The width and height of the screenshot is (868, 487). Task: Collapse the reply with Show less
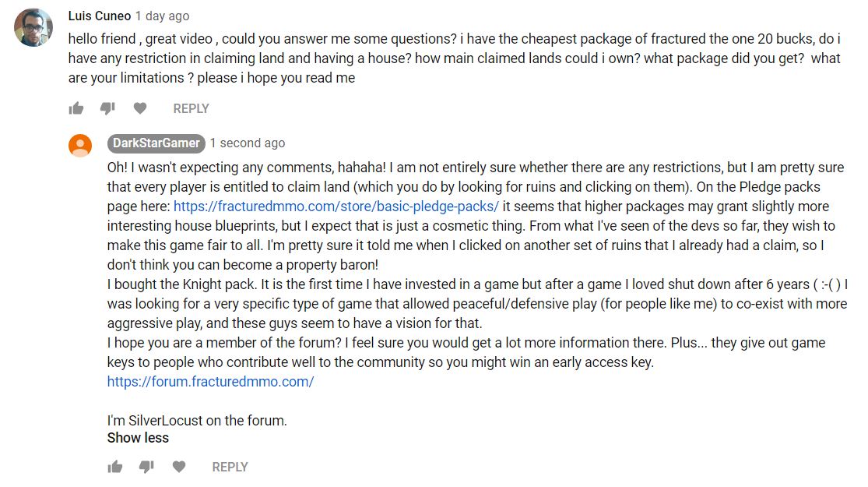pyautogui.click(x=138, y=438)
